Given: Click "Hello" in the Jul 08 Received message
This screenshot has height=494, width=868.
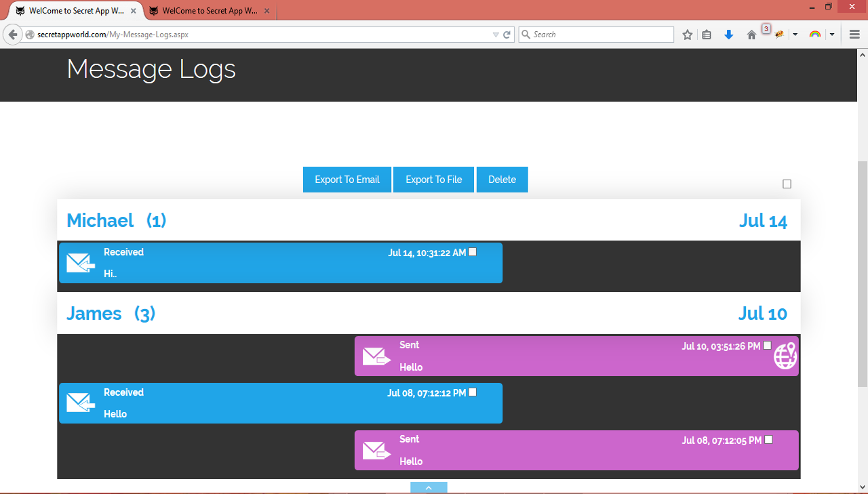Looking at the screenshot, I should (115, 414).
